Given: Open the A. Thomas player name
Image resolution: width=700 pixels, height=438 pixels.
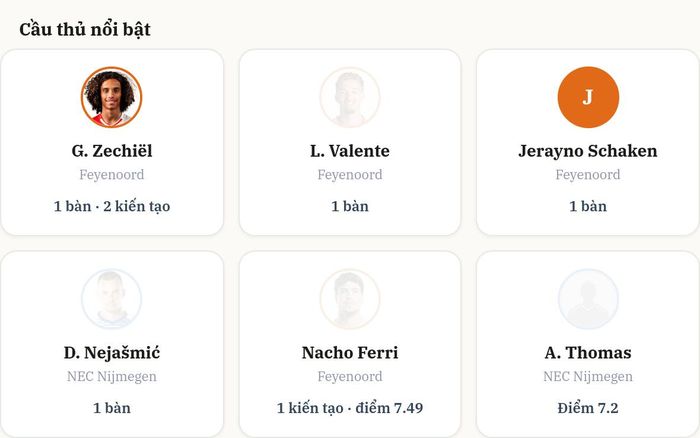Looking at the screenshot, I should (588, 353).
